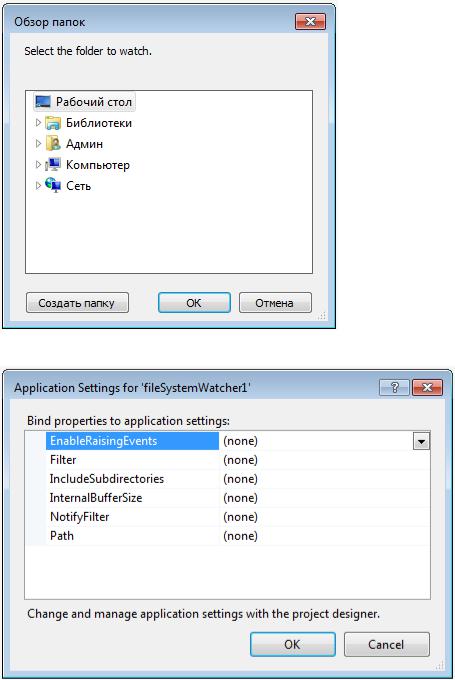Click the Админ user folder icon
The image size is (455, 680).
[x=53, y=144]
